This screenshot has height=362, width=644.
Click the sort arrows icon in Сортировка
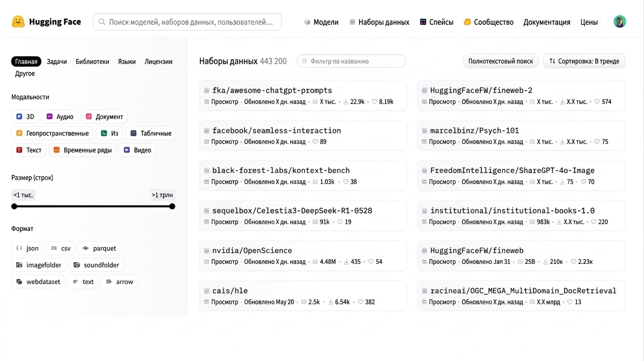(552, 61)
